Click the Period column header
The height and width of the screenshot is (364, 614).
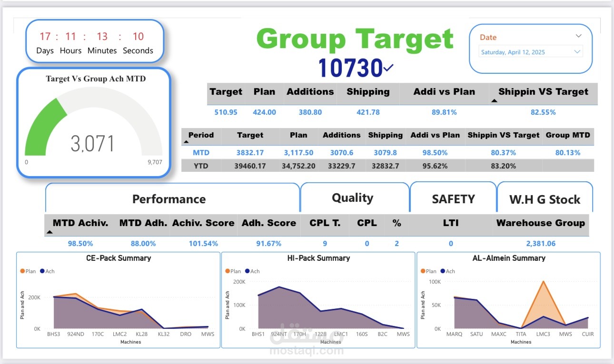tap(201, 135)
